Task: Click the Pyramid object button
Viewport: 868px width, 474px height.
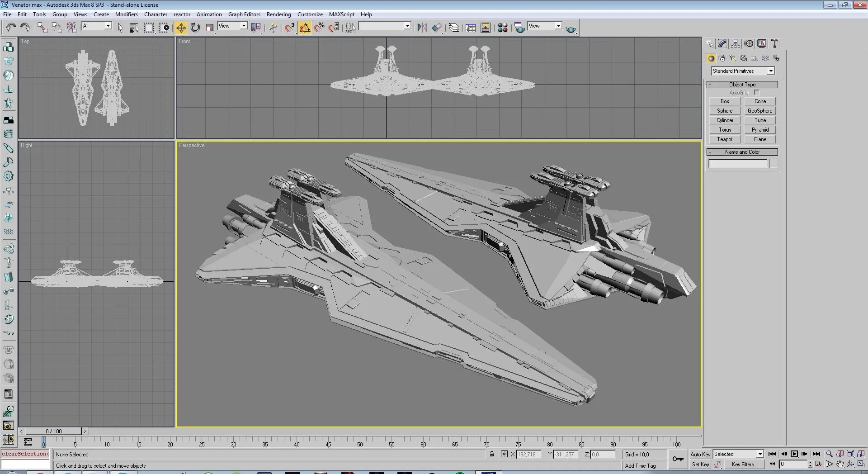Action: pos(760,130)
